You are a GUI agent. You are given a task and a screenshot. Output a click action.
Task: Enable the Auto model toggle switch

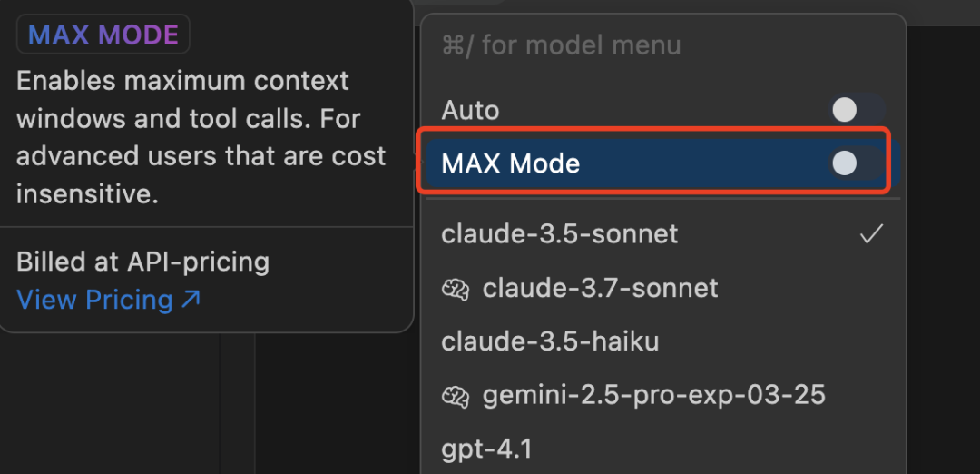pyautogui.click(x=857, y=111)
